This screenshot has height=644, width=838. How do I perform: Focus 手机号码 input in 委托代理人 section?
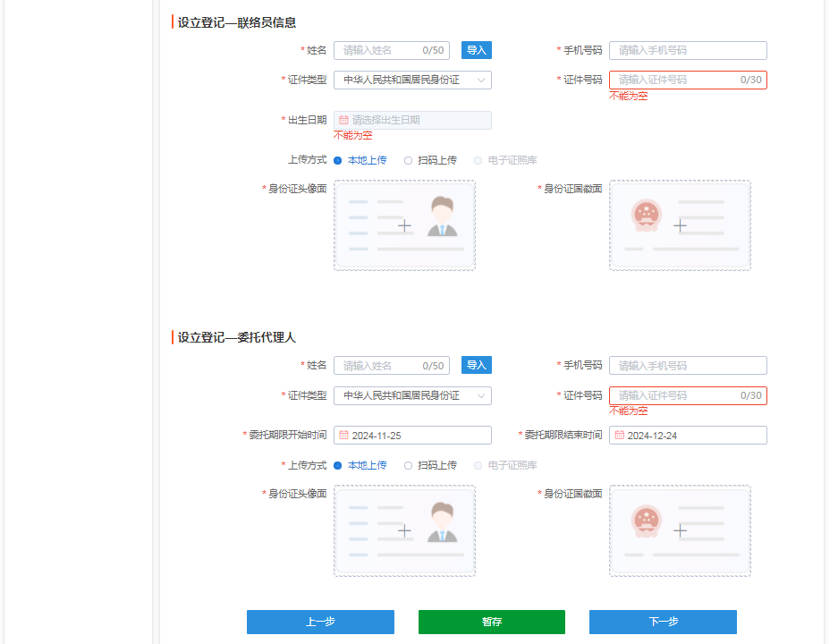[689, 366]
